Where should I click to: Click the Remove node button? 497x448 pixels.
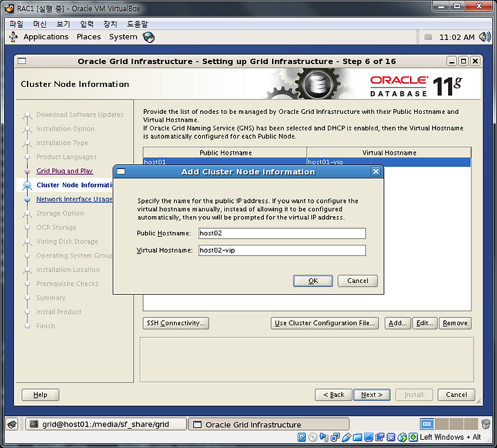click(455, 323)
